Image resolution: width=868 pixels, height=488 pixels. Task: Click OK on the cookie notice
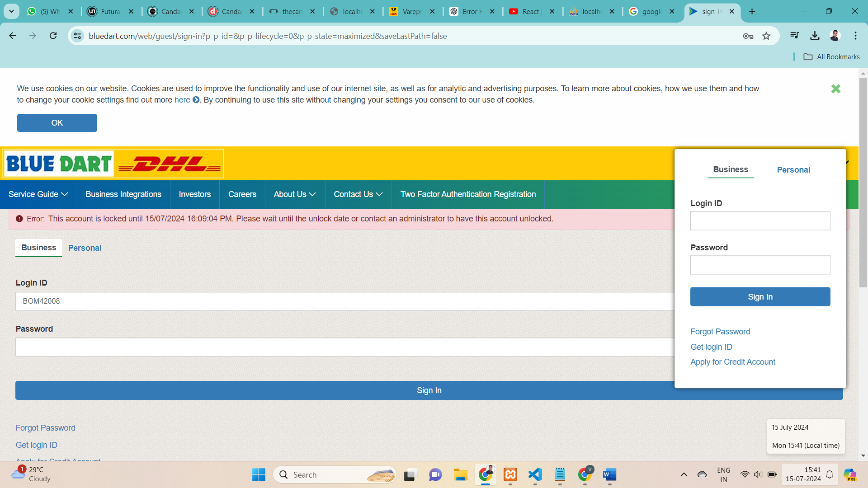tap(57, 123)
